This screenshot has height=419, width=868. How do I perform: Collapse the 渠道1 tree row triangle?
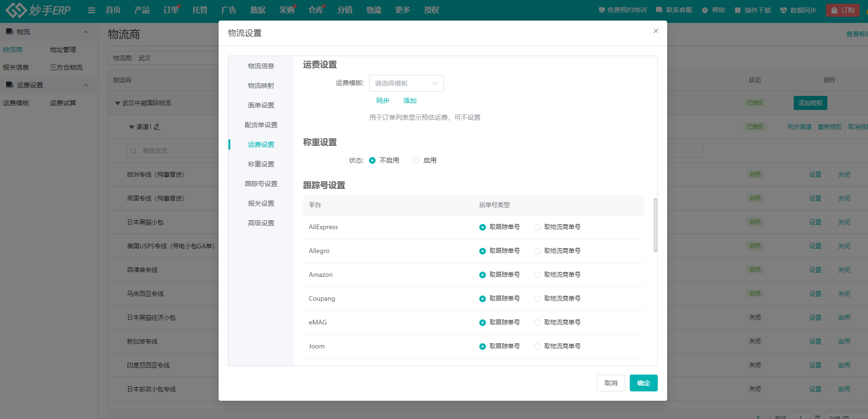[132, 127]
